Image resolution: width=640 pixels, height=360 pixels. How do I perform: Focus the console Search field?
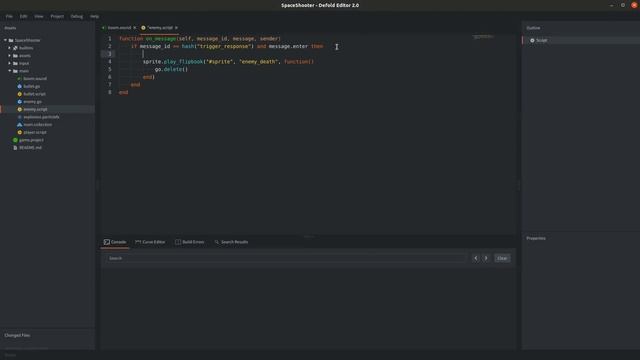tap(286, 258)
